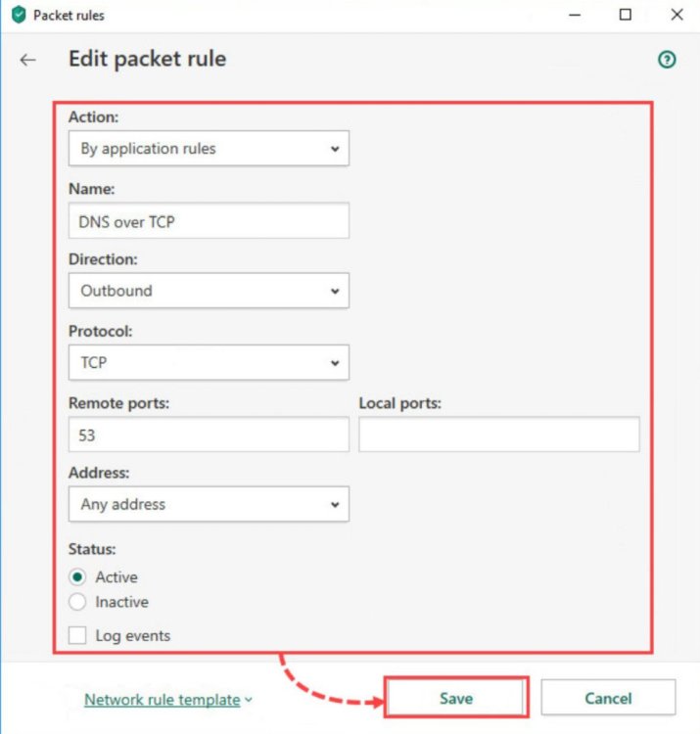Screen dimensions: 700x734
Task: Click the Save button
Action: tap(456, 699)
